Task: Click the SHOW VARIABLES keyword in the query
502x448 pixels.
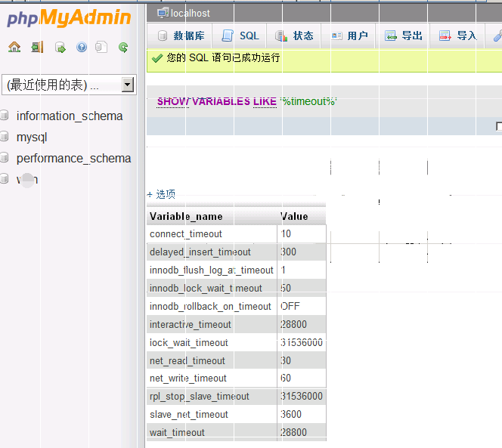Action: click(203, 101)
